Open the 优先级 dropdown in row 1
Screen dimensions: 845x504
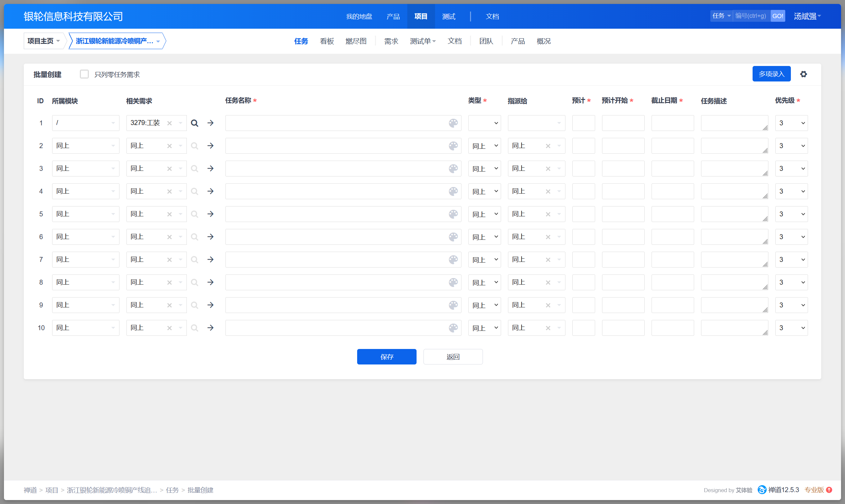click(x=791, y=123)
